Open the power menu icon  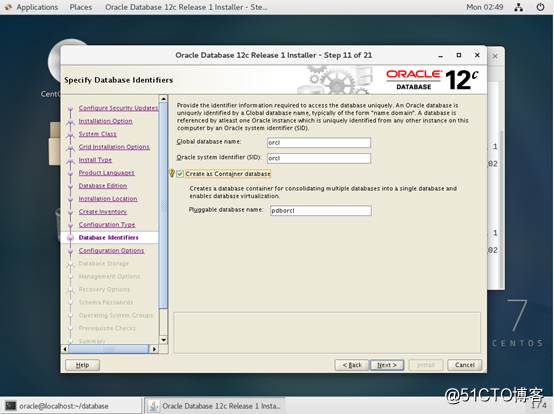tap(540, 7)
